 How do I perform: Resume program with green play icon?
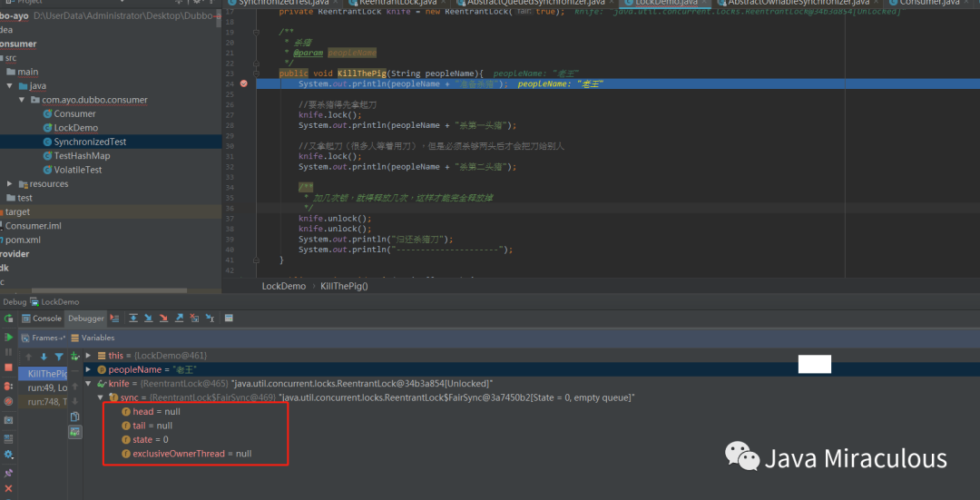[8, 338]
